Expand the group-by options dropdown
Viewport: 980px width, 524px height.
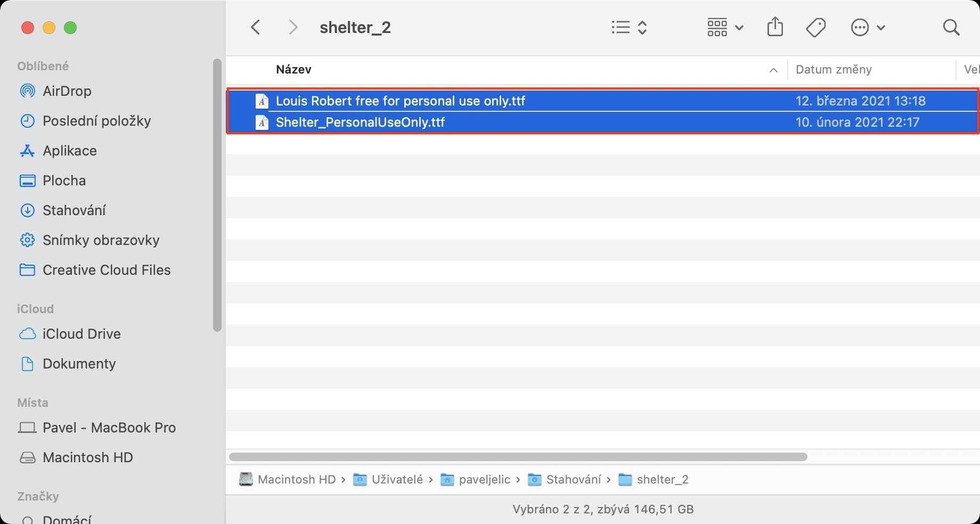click(x=724, y=27)
